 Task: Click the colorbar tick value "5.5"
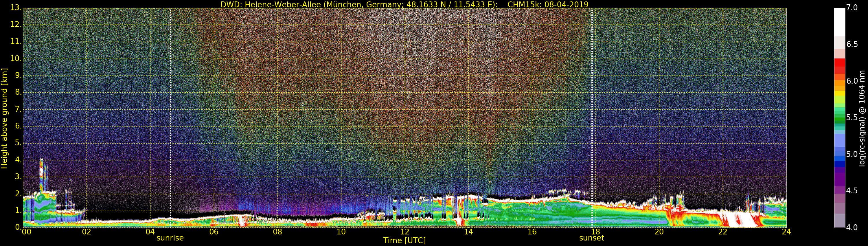click(852, 118)
